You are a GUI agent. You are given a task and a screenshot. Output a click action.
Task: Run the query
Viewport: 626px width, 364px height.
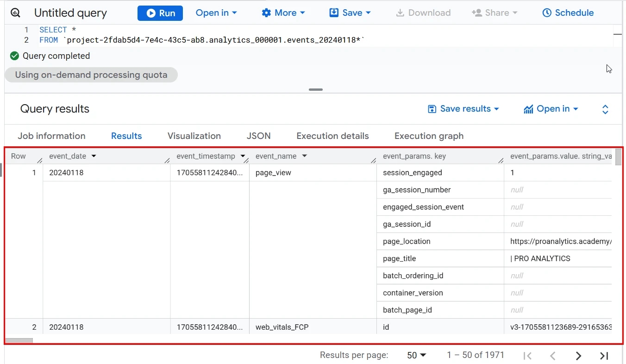[160, 13]
